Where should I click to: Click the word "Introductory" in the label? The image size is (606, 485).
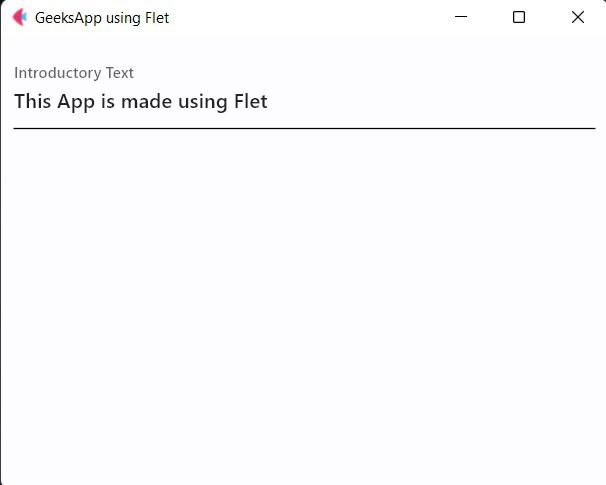(x=58, y=73)
